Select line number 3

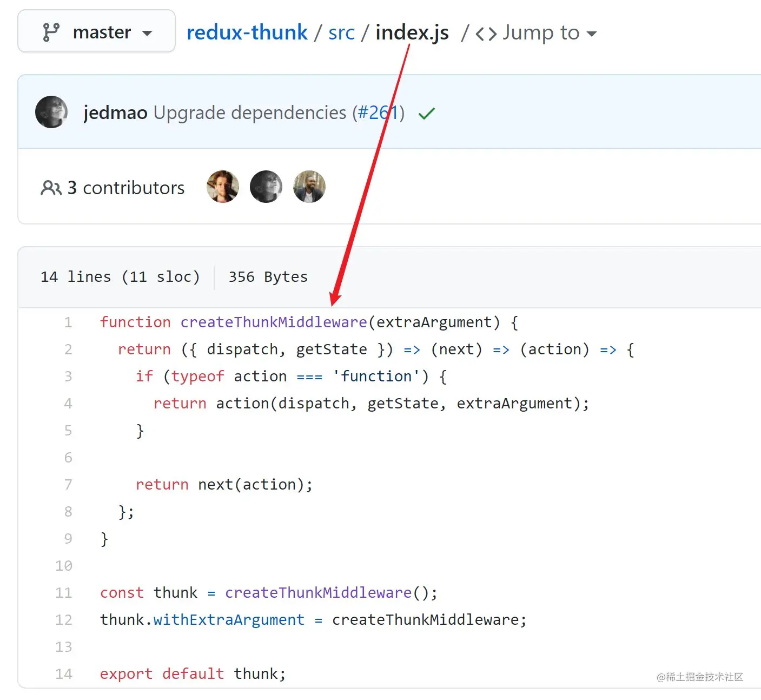(68, 377)
